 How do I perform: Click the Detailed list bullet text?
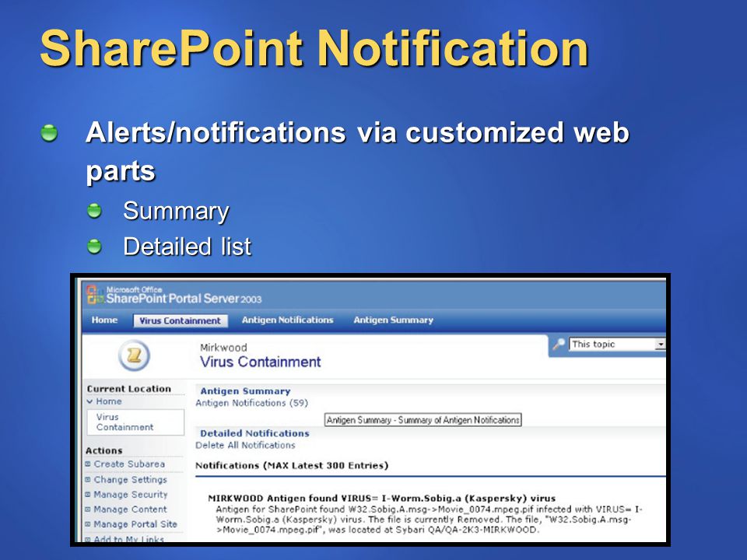pos(187,247)
